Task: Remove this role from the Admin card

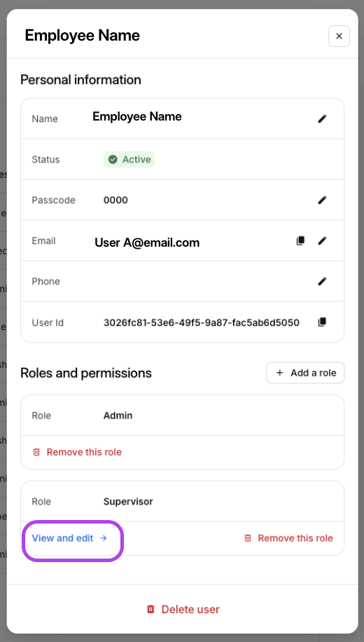Action: click(x=77, y=452)
